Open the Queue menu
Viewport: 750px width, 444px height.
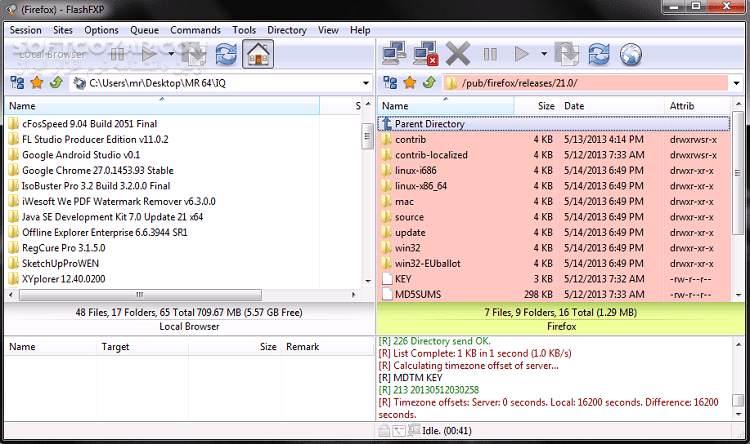144,30
